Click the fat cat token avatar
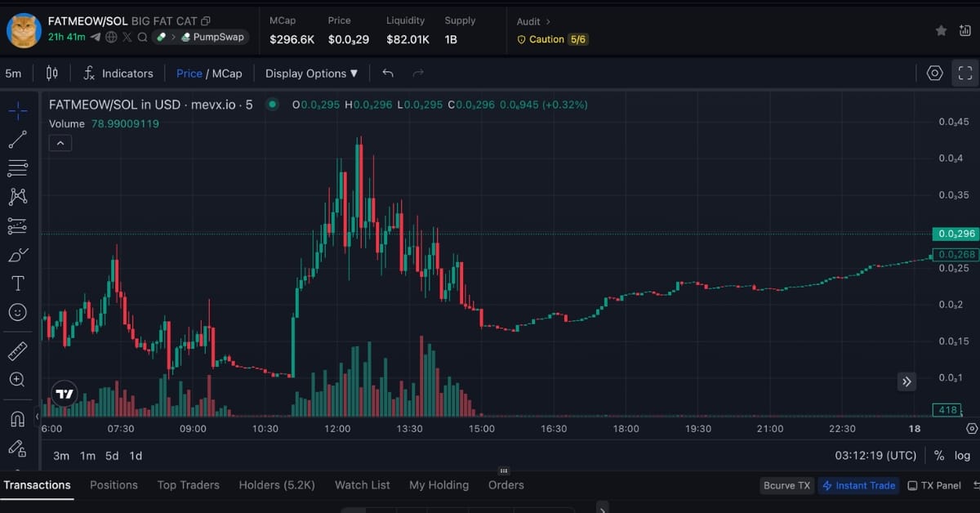Screen dimensions: 980x513 [x=24, y=30]
